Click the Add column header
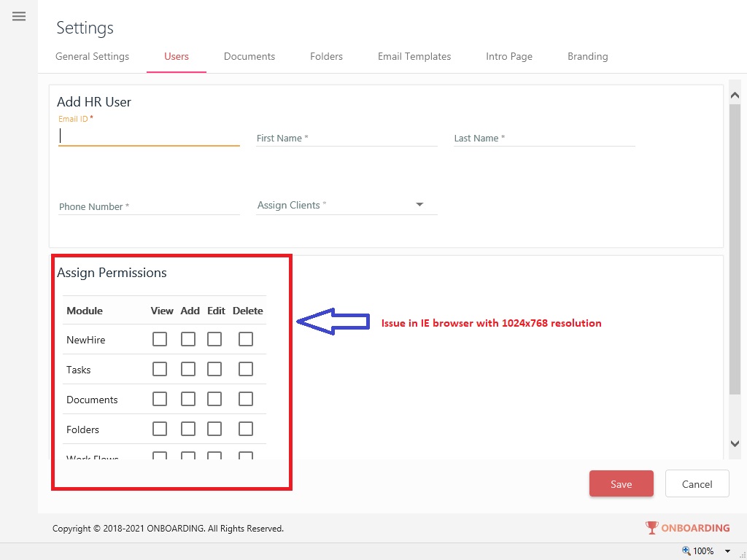Image resolution: width=747 pixels, height=560 pixels. click(x=190, y=311)
